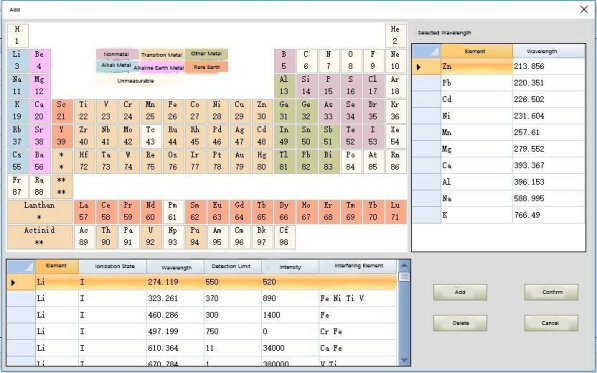The height and width of the screenshot is (373, 597).
Task: Select the Al element cell number 13
Action: 284,85
